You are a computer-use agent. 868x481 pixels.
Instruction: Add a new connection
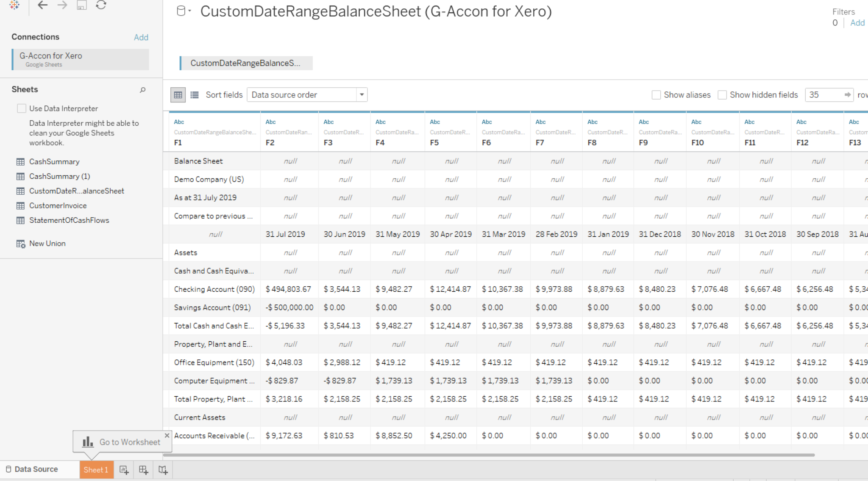coord(141,37)
